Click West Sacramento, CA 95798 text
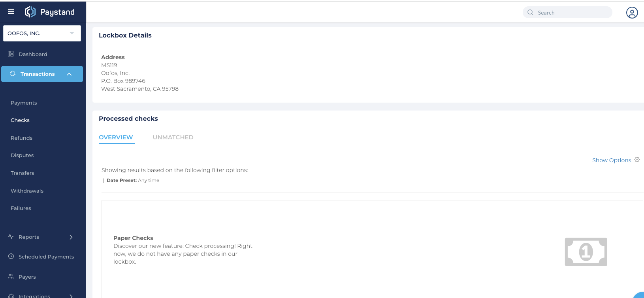644x298 pixels. coord(140,89)
